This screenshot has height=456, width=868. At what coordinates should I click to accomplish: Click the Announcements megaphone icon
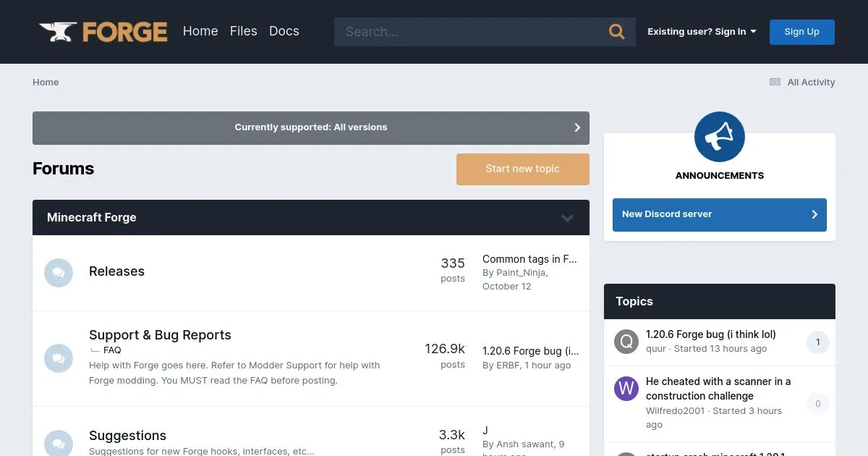(x=719, y=137)
